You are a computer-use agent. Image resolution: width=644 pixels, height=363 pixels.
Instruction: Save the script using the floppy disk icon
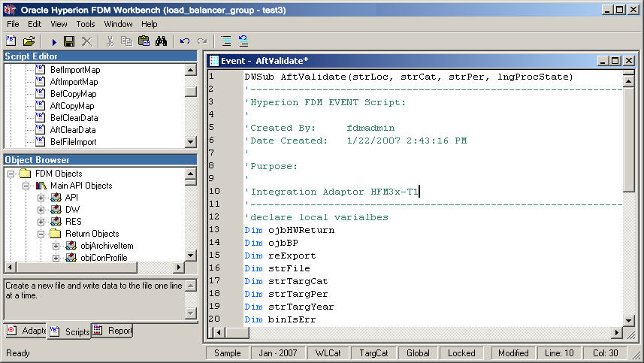(x=69, y=41)
